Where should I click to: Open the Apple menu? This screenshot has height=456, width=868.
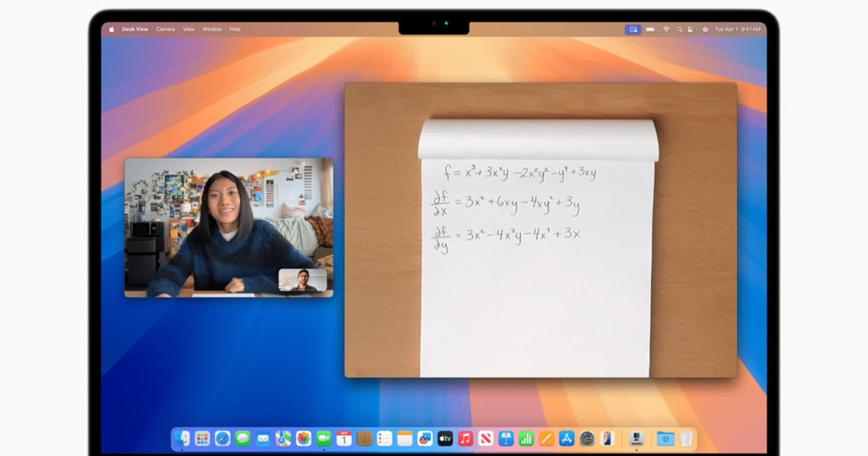pos(111,29)
